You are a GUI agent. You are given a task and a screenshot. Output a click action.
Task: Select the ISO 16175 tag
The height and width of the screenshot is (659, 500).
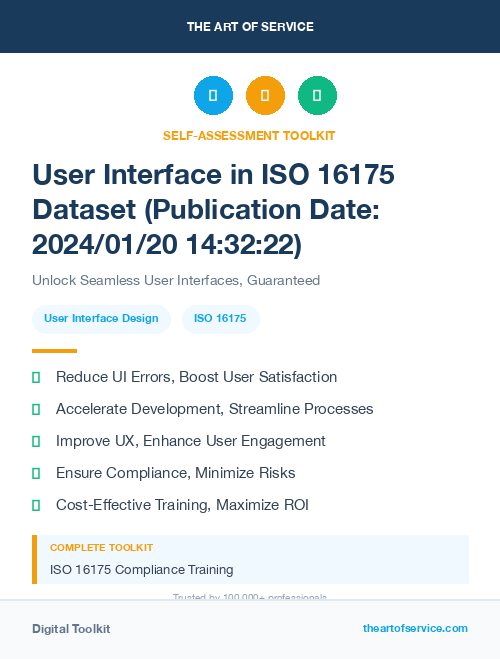click(x=221, y=319)
